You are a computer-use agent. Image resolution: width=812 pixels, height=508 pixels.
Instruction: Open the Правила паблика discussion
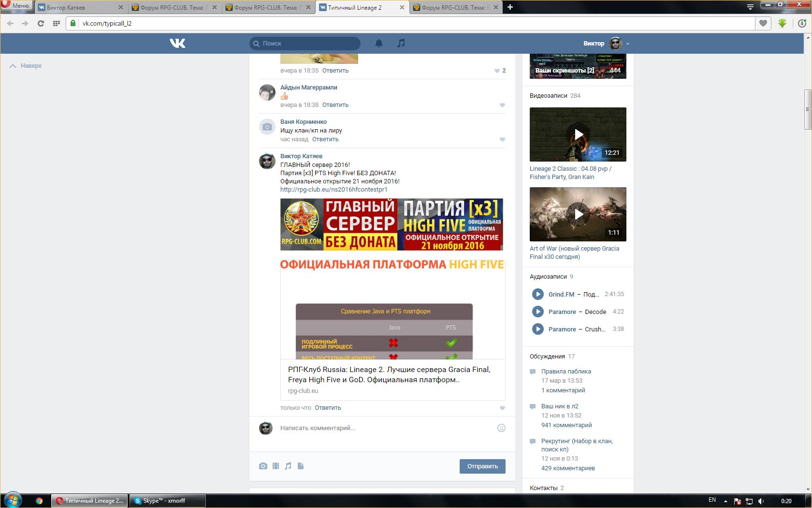pos(566,372)
